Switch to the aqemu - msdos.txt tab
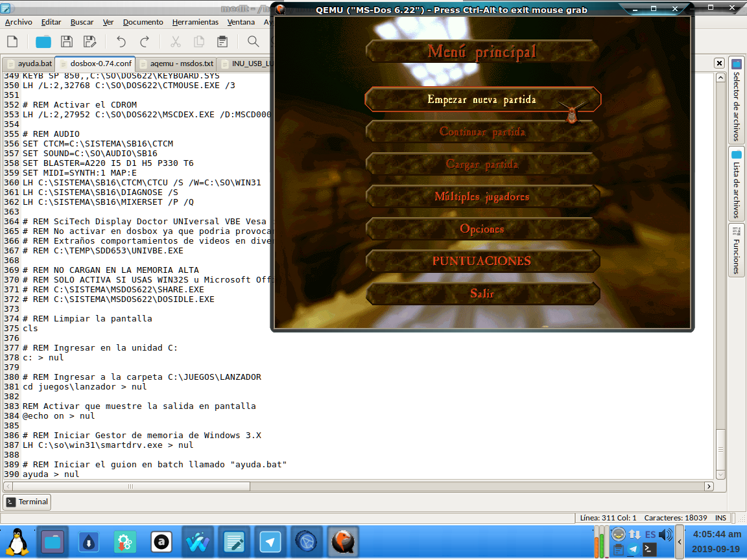Image resolution: width=747 pixels, height=560 pixels. (x=176, y=64)
